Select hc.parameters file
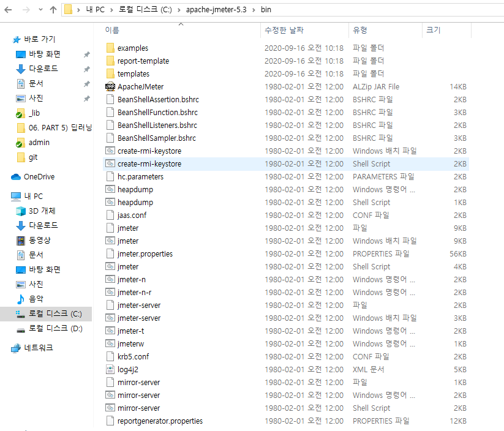 click(x=286, y=177)
